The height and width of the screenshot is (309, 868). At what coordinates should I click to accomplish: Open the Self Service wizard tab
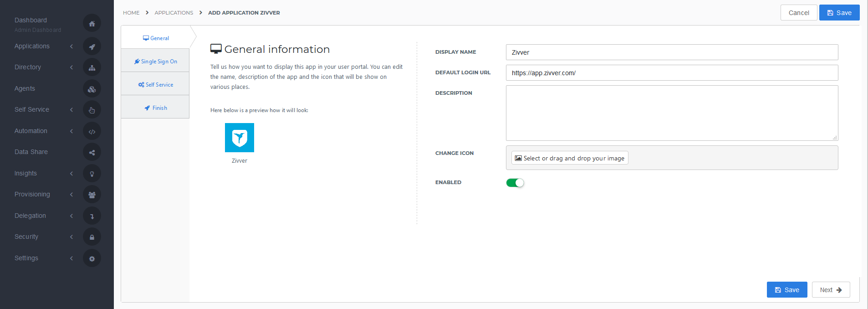click(x=155, y=85)
